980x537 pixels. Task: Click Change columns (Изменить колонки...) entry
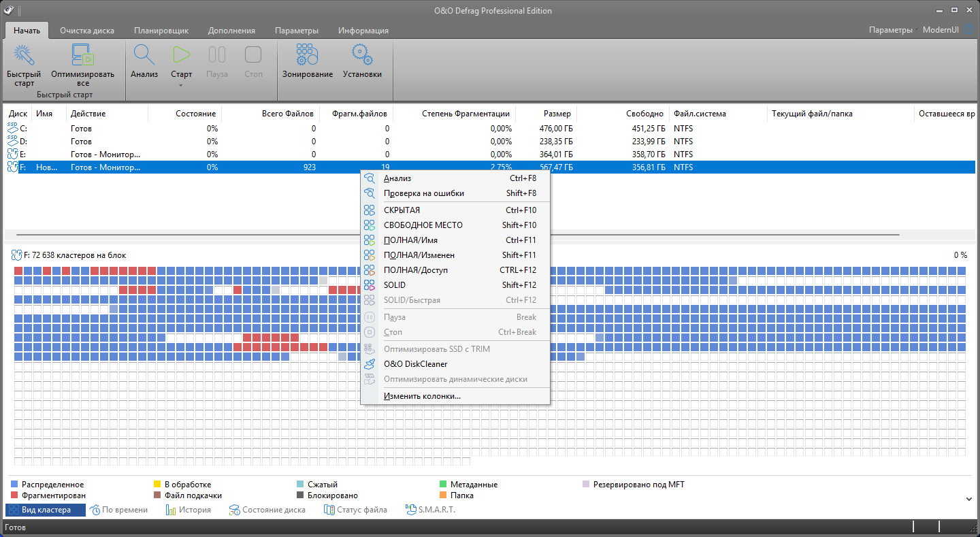(422, 396)
